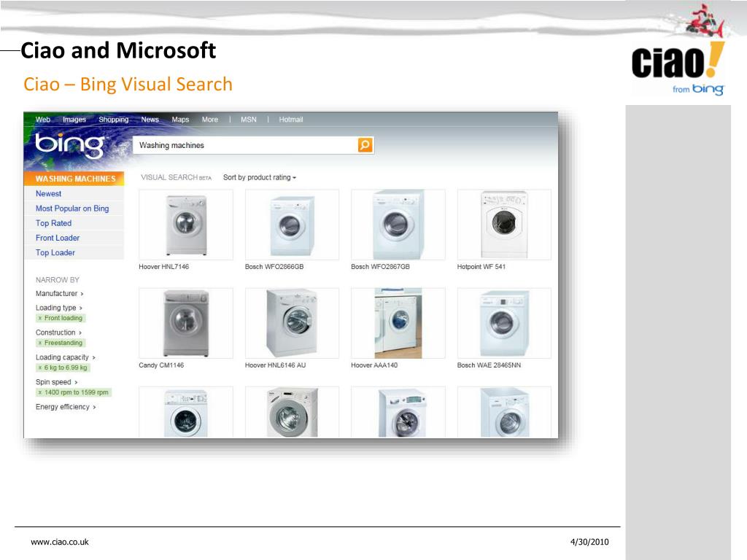
Task: Expand the Manufacturer filter
Action: pos(60,293)
